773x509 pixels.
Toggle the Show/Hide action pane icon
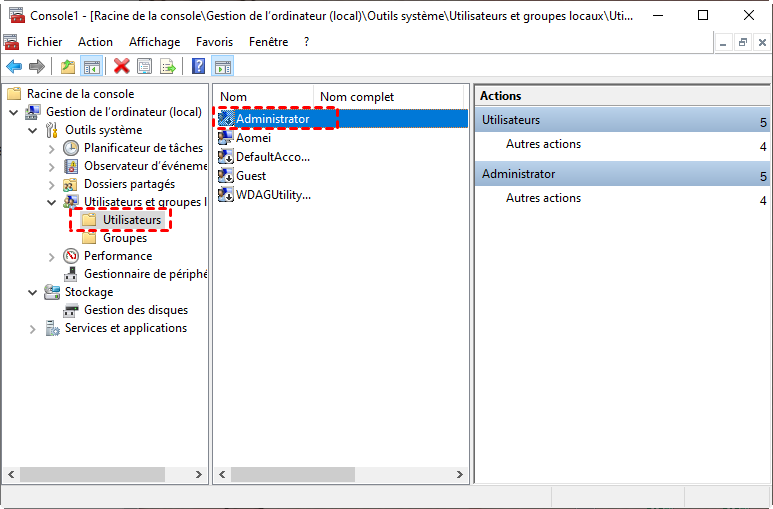[x=223, y=66]
